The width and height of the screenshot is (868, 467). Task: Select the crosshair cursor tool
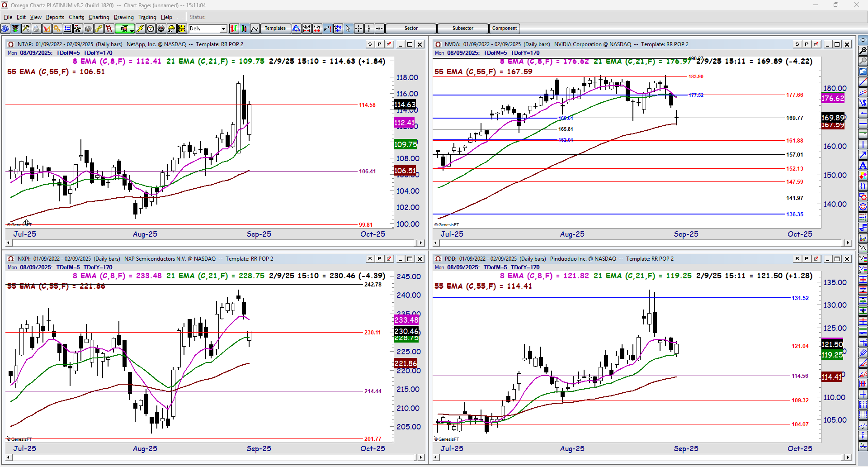[x=359, y=29]
